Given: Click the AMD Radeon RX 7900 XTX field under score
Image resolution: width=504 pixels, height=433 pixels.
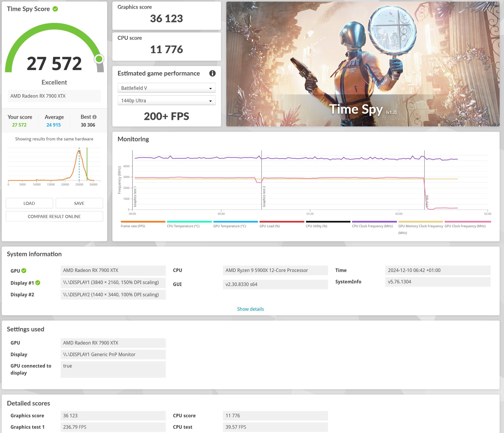Looking at the screenshot, I should tap(54, 96).
